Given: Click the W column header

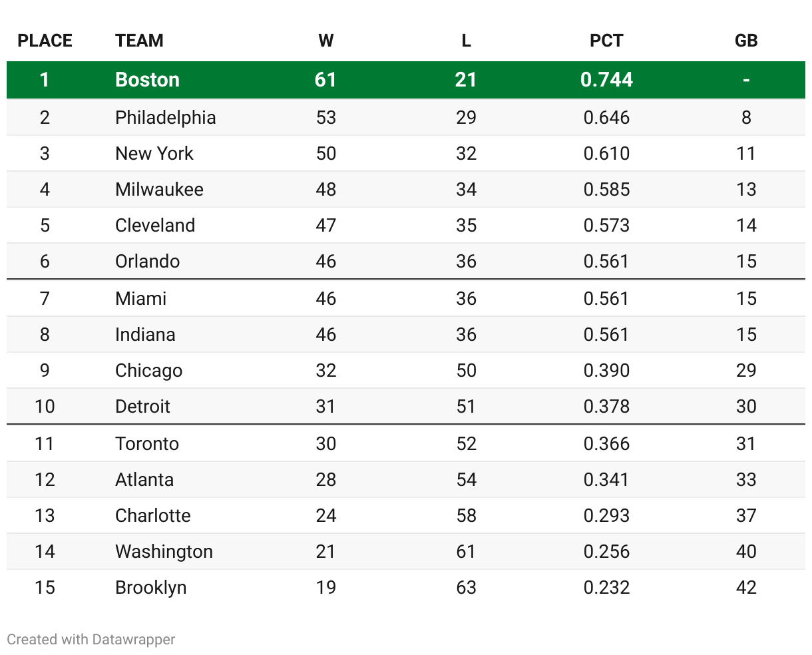Looking at the screenshot, I should tap(325, 41).
